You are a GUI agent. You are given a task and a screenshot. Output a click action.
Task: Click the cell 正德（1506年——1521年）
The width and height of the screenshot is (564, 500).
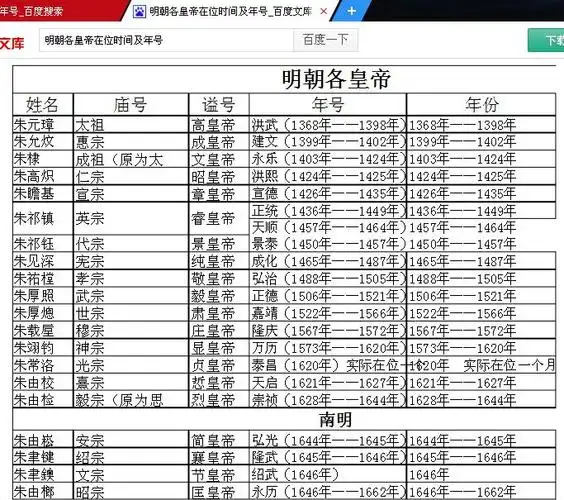click(x=328, y=296)
